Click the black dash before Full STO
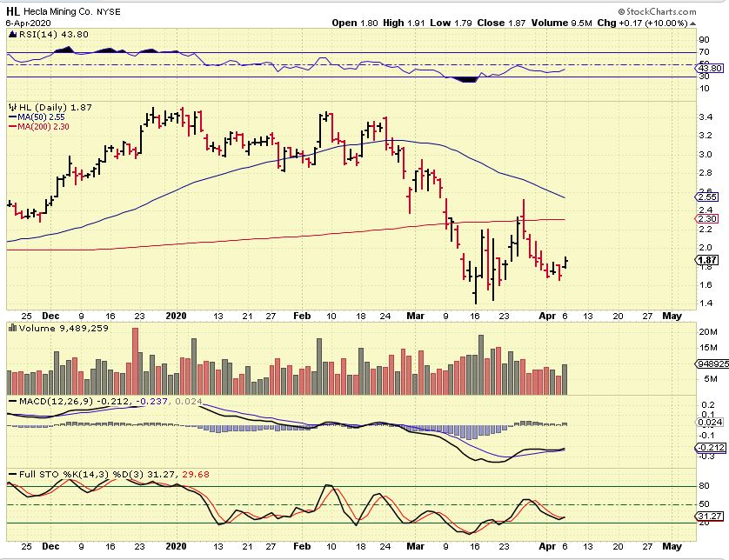729x560 pixels. click(12, 474)
